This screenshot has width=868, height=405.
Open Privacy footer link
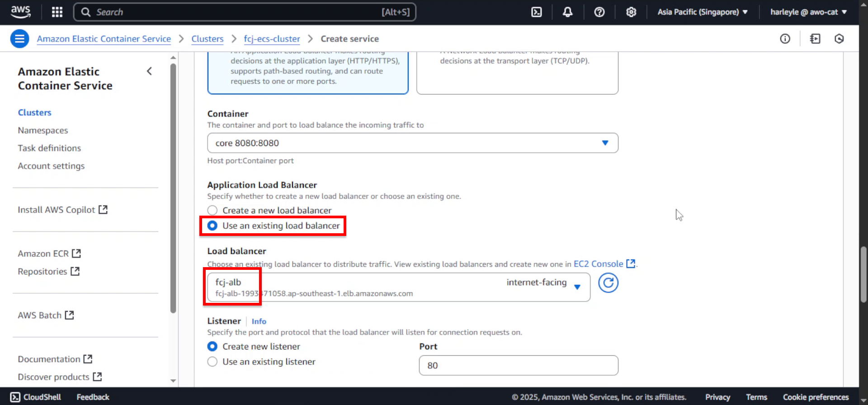(717, 397)
